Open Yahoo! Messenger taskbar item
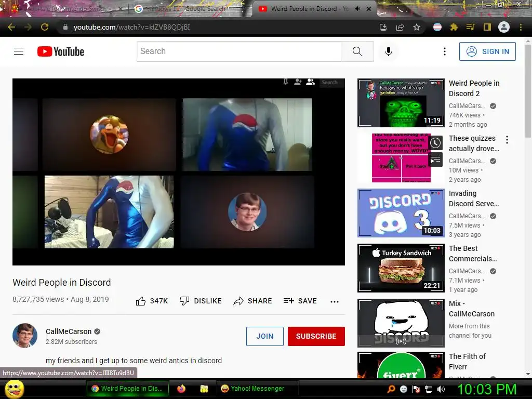 click(x=257, y=389)
